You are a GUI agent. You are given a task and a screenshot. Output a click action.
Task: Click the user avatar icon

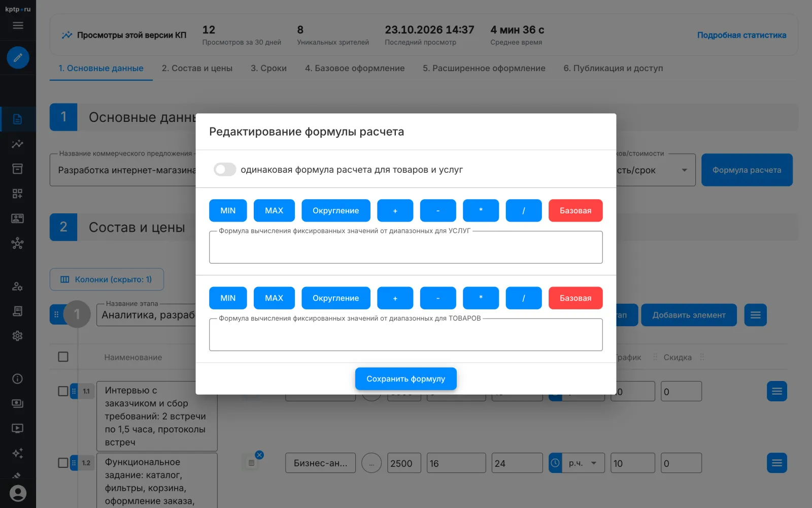tap(18, 493)
